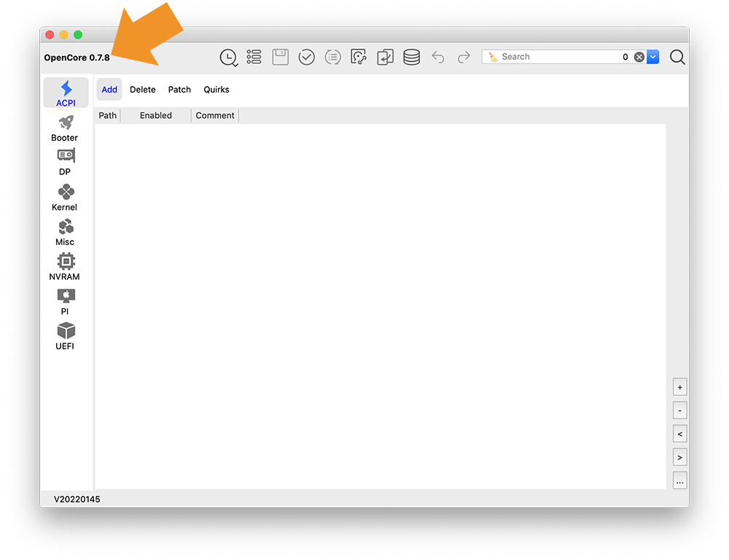The image size is (729, 560).
Task: Go to the UEFI sidebar section
Action: (65, 336)
